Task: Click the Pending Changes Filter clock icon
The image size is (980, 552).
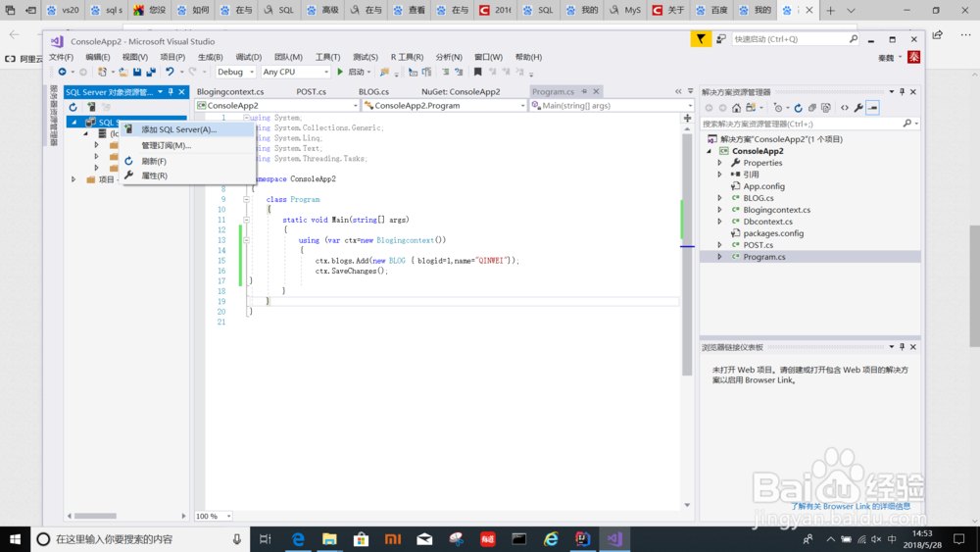Action: click(777, 108)
